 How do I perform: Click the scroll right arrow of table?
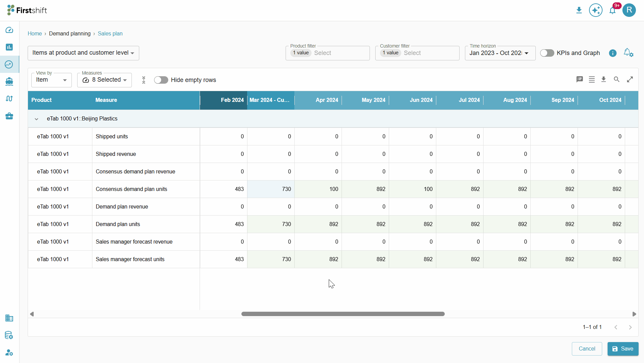pyautogui.click(x=634, y=314)
